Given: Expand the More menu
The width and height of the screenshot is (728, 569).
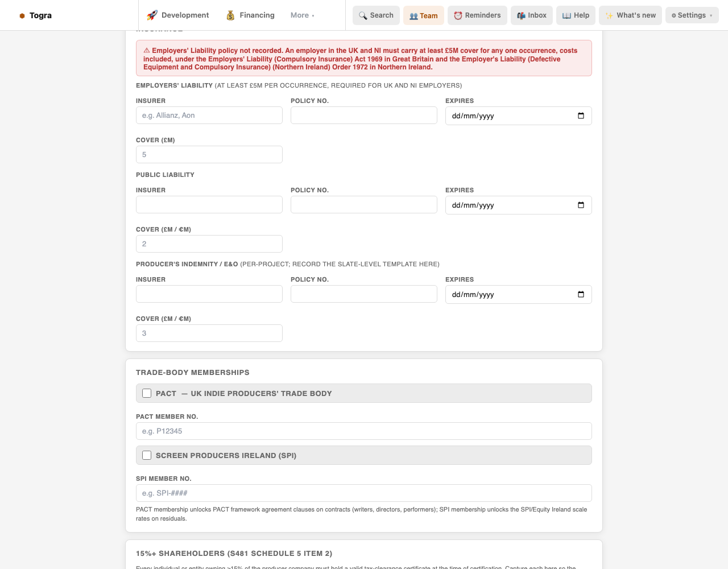Looking at the screenshot, I should [x=302, y=15].
